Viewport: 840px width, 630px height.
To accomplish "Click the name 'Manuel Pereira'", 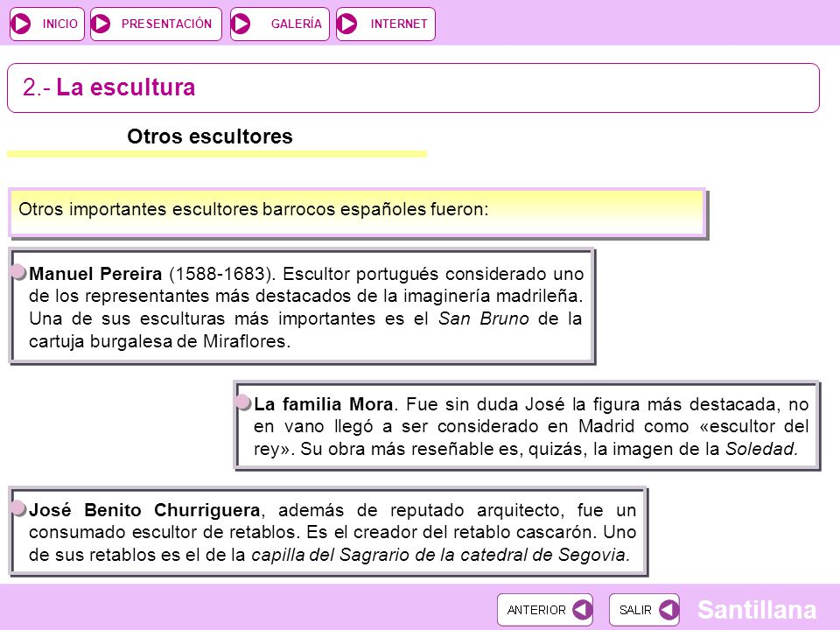I will tap(95, 274).
